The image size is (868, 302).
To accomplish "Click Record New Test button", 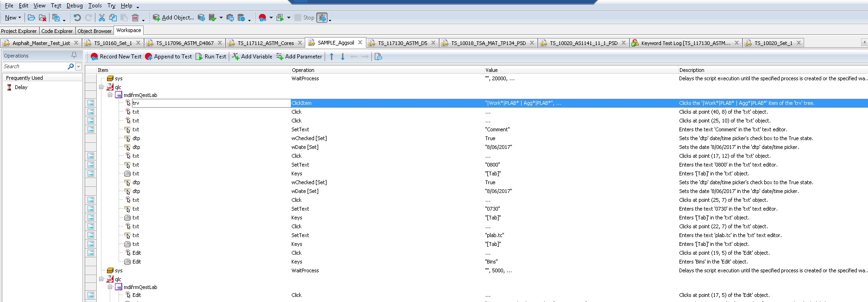I will click(116, 57).
